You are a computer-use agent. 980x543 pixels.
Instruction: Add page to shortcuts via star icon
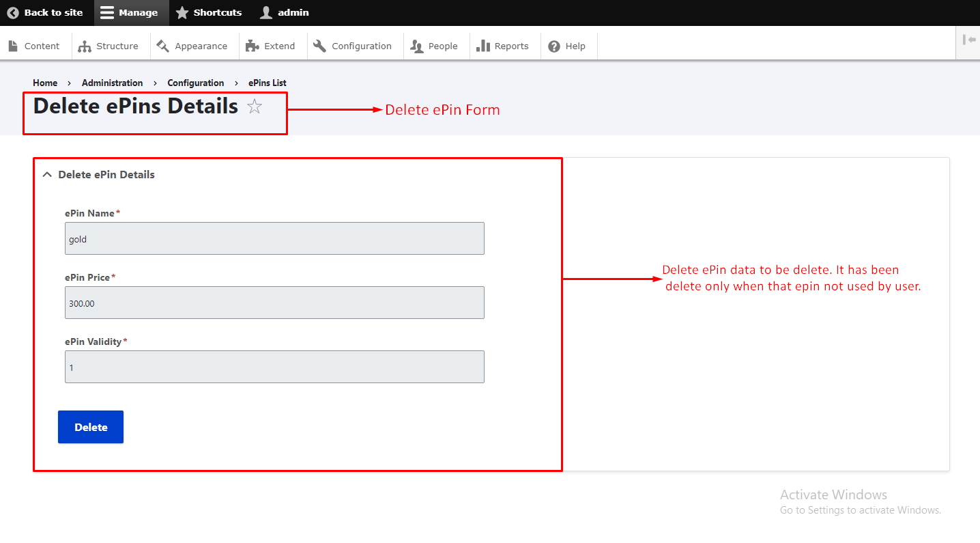(255, 107)
